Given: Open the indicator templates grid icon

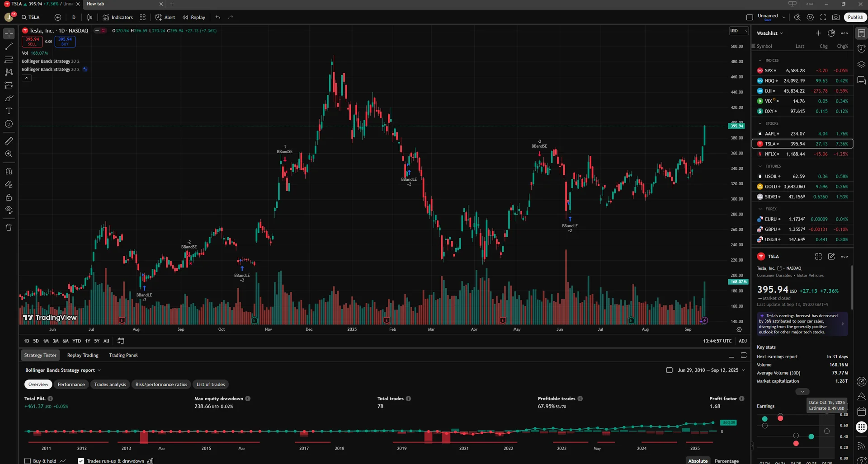Looking at the screenshot, I should pyautogui.click(x=142, y=17).
